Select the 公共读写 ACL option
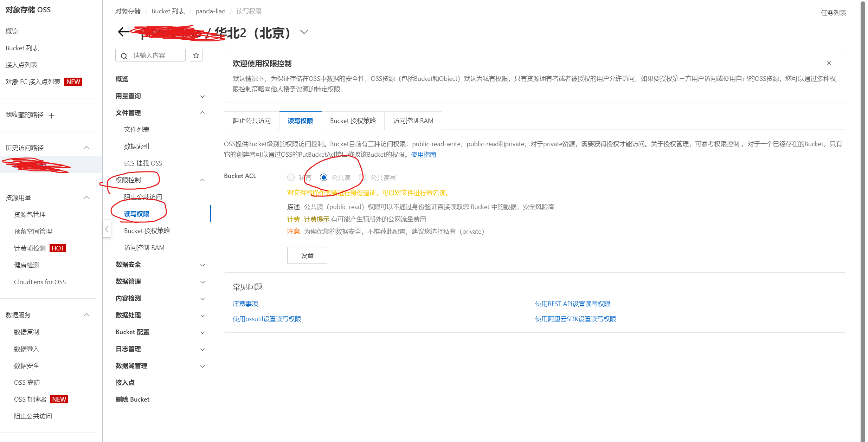This screenshot has height=442, width=868. pos(362,177)
